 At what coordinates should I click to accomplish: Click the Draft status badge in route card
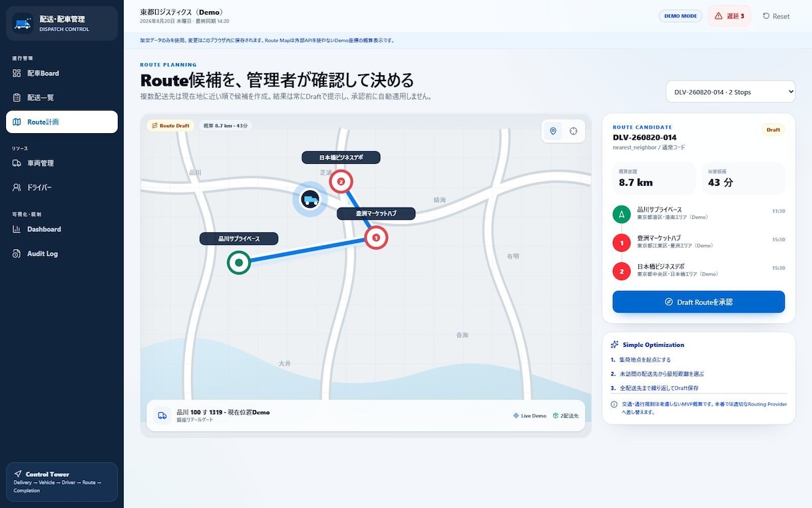(773, 130)
